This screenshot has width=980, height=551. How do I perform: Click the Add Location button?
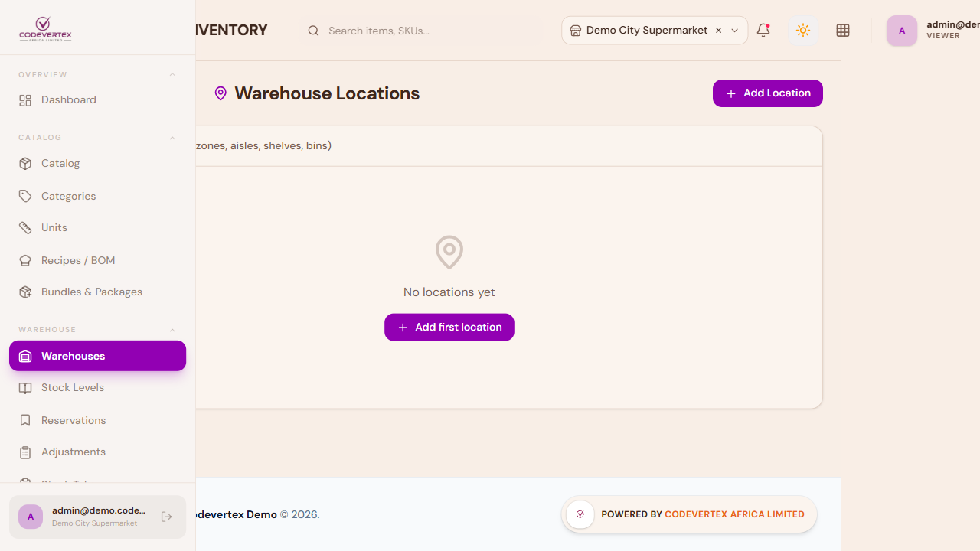[768, 93]
